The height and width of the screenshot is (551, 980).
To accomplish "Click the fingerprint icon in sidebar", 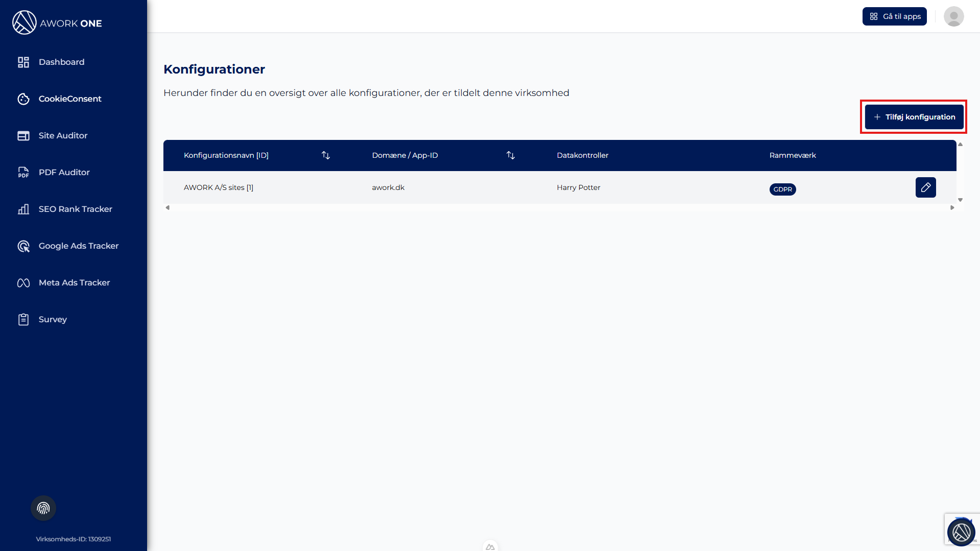I will coord(43,508).
